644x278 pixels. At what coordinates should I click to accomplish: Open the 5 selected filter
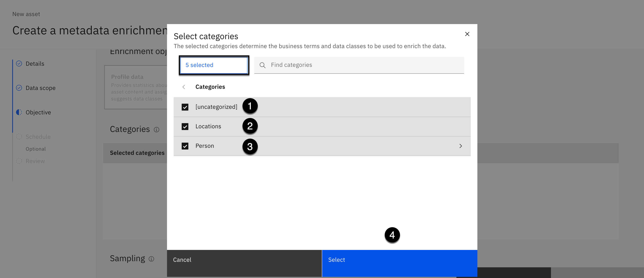pyautogui.click(x=214, y=65)
